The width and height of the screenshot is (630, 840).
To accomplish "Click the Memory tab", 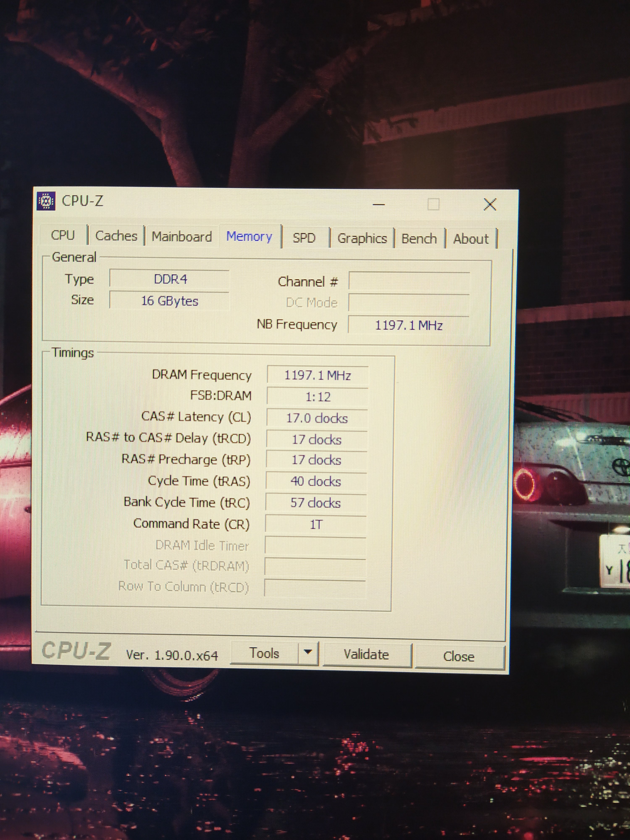I will (249, 237).
